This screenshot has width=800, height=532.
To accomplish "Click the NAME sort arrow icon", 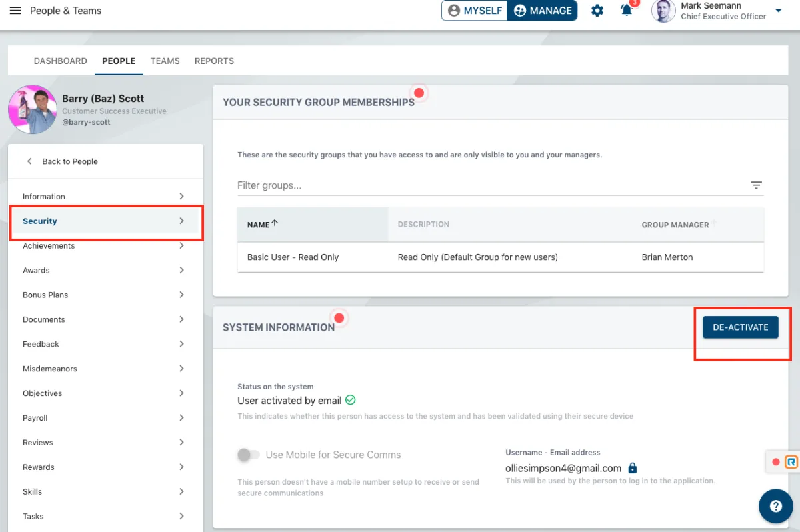I will coord(275,224).
